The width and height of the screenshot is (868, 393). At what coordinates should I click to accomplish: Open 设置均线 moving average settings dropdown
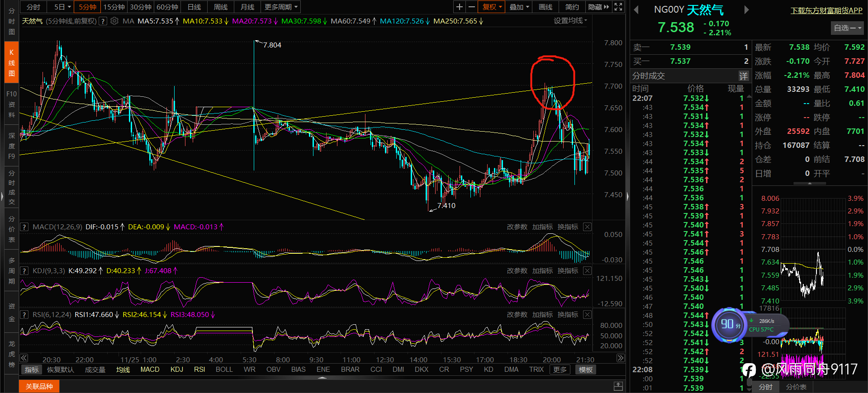pos(570,21)
